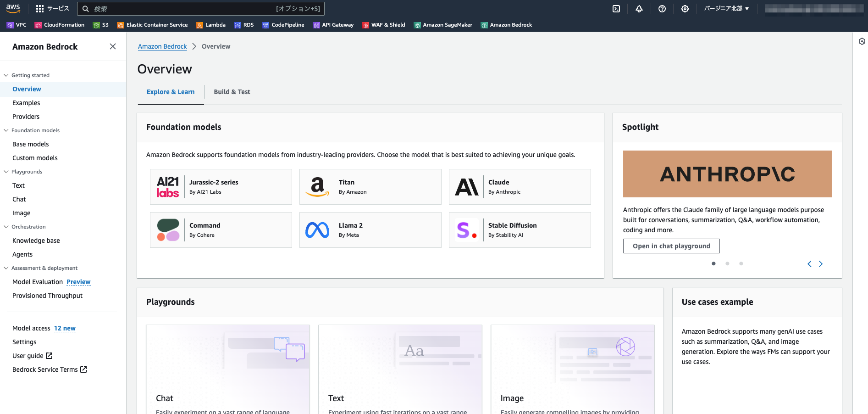The width and height of the screenshot is (868, 414).
Task: Select the third Spotlight carousel dot
Action: tap(741, 263)
